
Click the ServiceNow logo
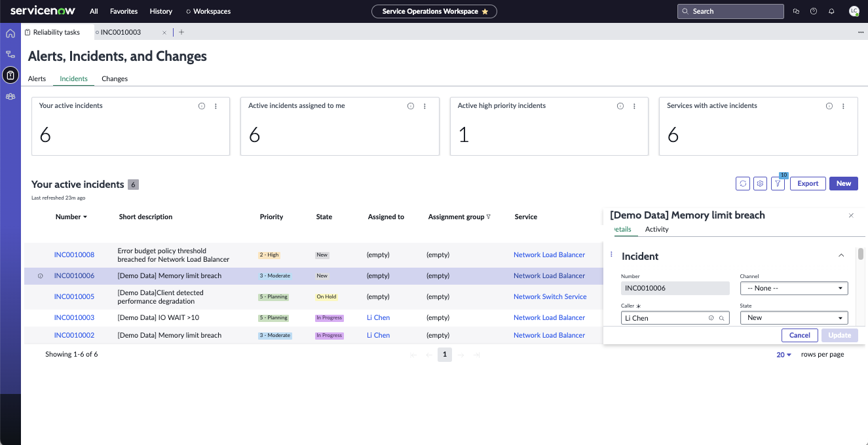(x=43, y=11)
